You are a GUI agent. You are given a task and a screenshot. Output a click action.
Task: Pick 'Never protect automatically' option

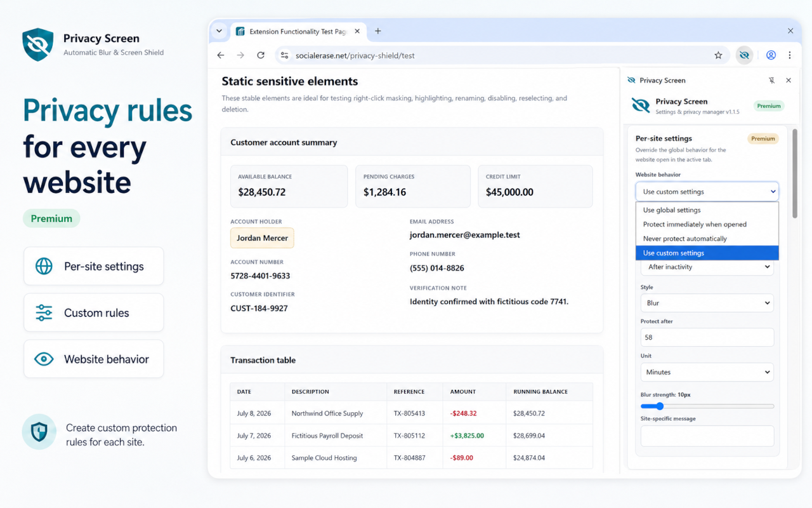pyautogui.click(x=707, y=239)
